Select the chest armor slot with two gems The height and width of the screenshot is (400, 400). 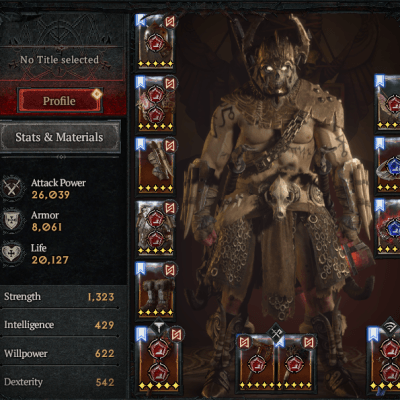[155, 104]
